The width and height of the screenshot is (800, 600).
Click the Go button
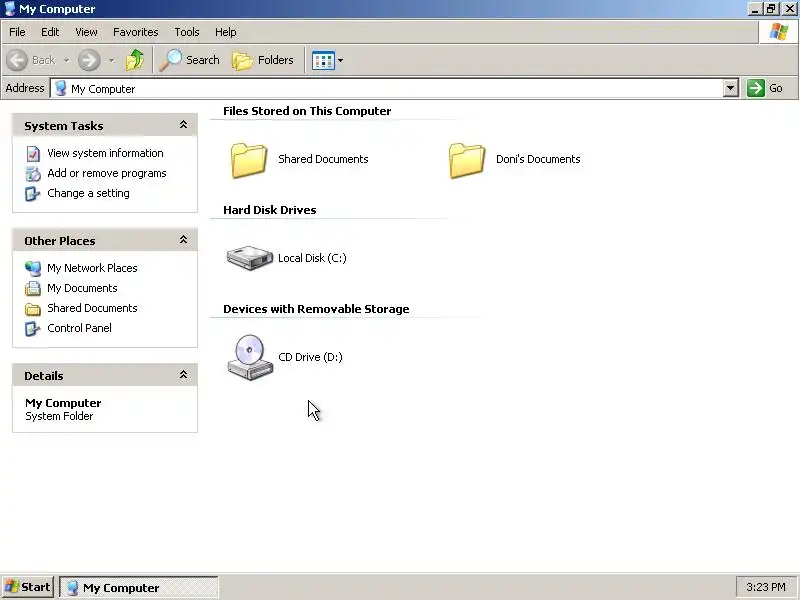click(x=765, y=88)
